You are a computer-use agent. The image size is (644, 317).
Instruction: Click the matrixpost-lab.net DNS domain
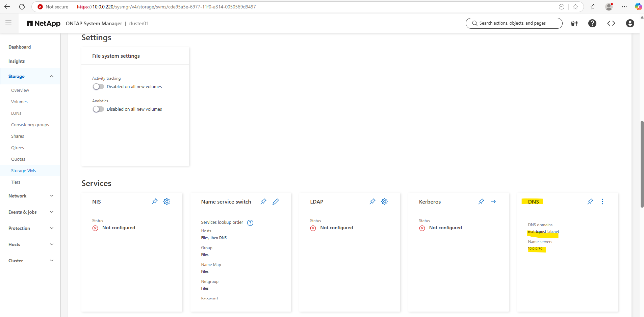543,232
